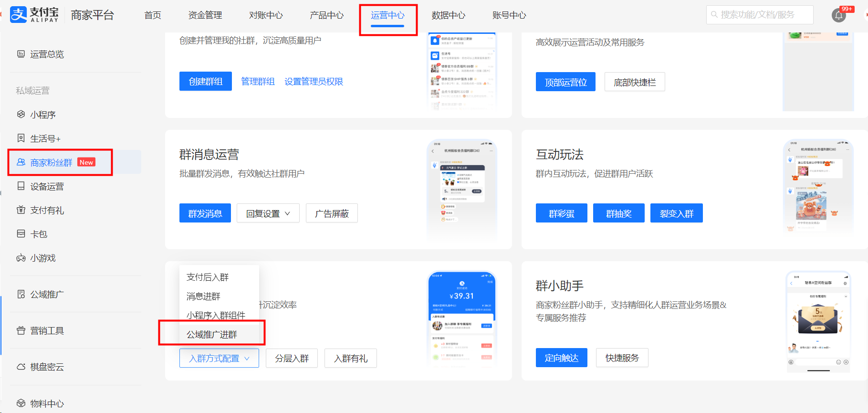Switch to the 运营中心 tab
This screenshot has height=413, width=868.
[387, 15]
